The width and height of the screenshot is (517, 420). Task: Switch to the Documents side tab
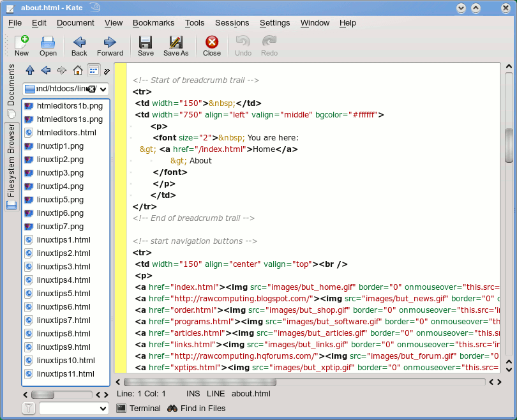(11, 85)
